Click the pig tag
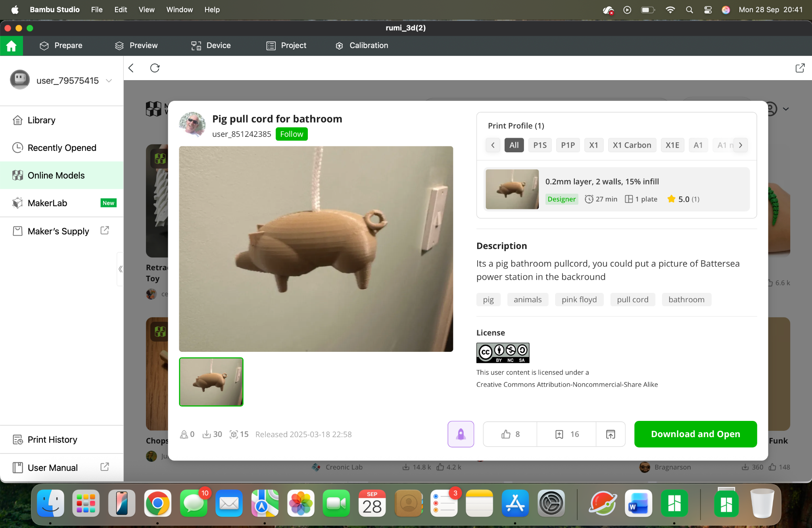This screenshot has height=528, width=812. 488,300
